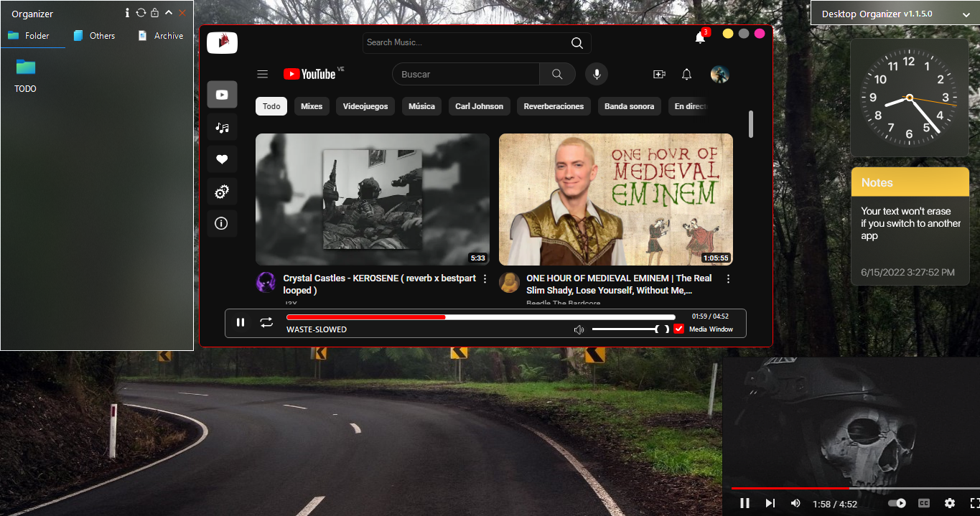Refresh the Organizer panel
980x516 pixels.
(141, 13)
